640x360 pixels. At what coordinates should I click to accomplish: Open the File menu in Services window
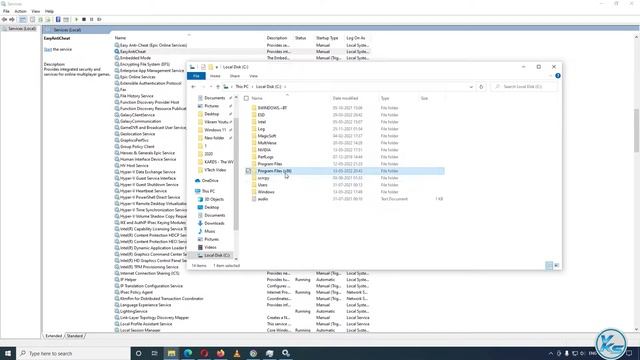[6, 11]
